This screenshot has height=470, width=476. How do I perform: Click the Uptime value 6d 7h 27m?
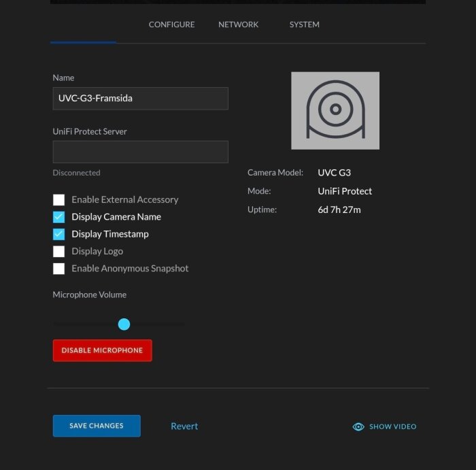click(x=339, y=209)
